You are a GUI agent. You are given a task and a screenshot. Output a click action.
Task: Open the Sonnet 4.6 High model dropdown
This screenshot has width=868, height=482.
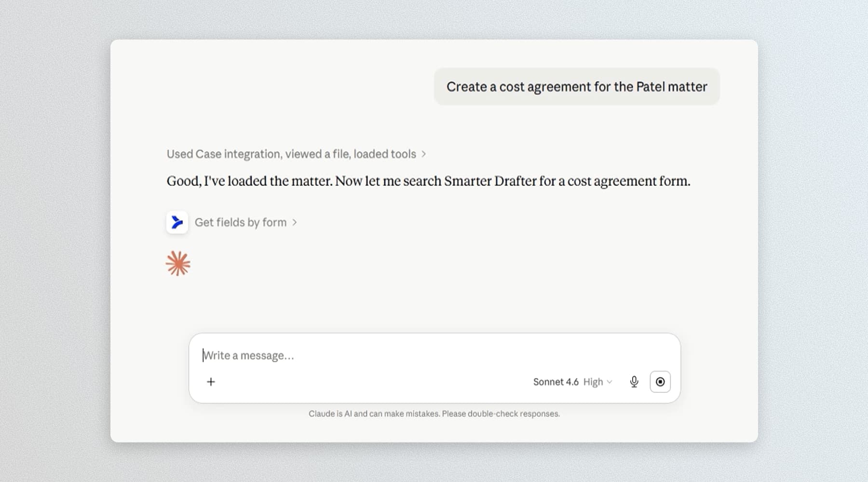click(572, 382)
